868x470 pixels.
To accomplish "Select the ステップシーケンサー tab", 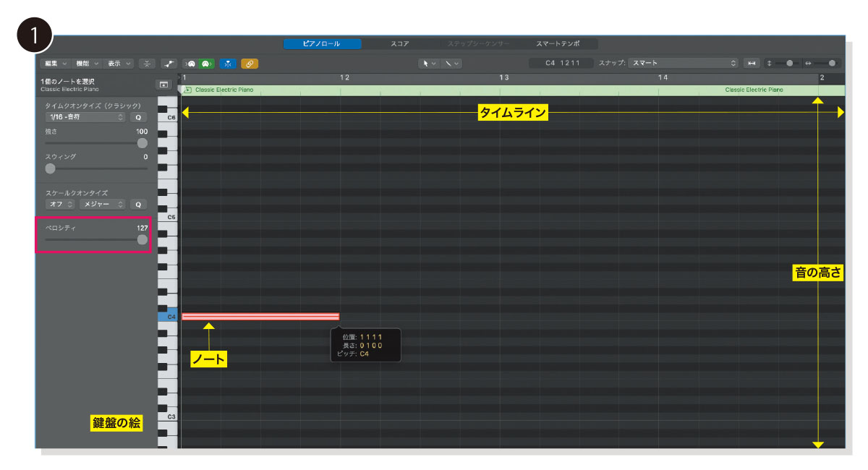I will point(478,44).
